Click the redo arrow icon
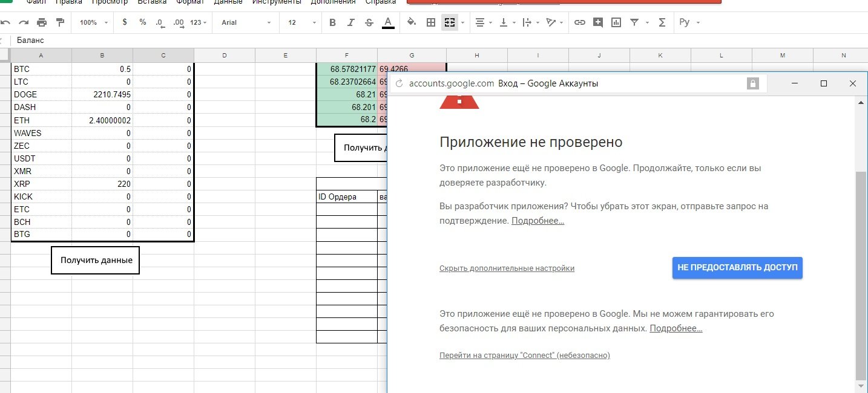The width and height of the screenshot is (868, 393). coord(24,22)
